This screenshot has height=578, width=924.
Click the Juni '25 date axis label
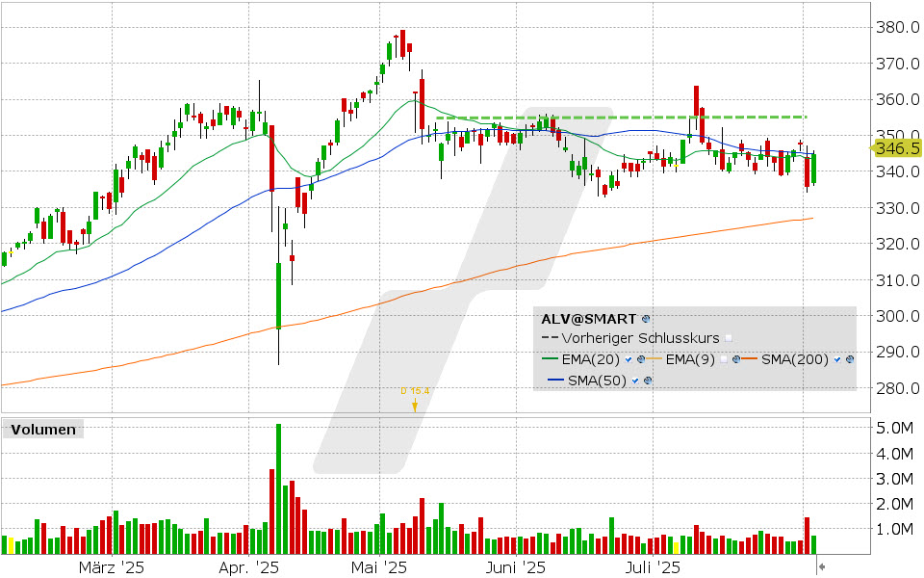tap(516, 567)
